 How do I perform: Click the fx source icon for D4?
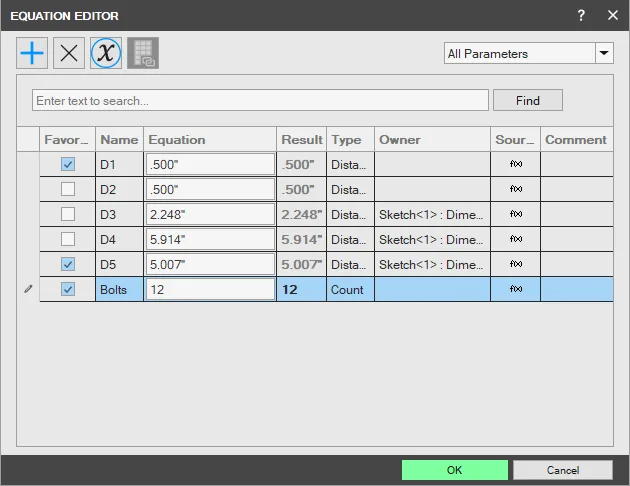point(516,239)
